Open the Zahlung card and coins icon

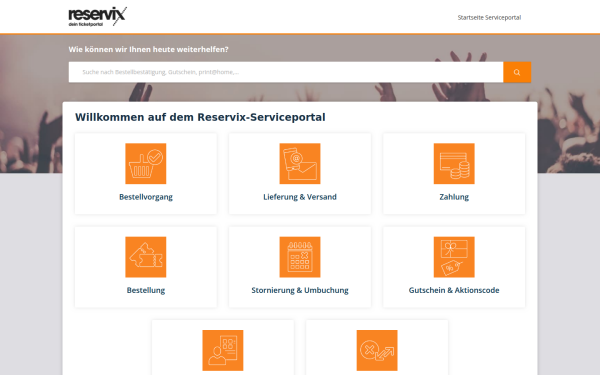[x=454, y=163]
